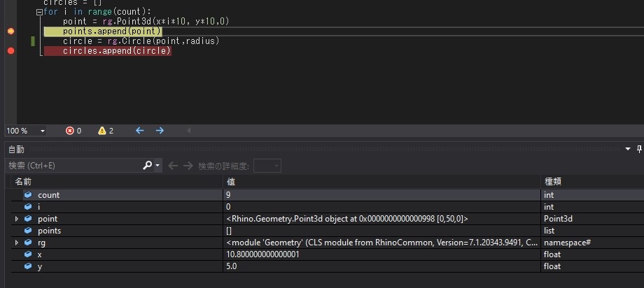Collapse the for-loop code block
The image size is (644, 288).
39,13
